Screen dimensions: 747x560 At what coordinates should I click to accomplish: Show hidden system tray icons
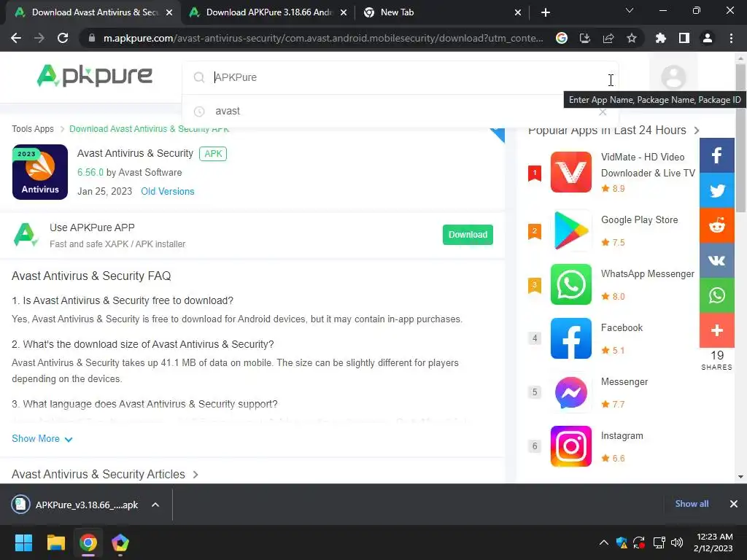point(603,542)
